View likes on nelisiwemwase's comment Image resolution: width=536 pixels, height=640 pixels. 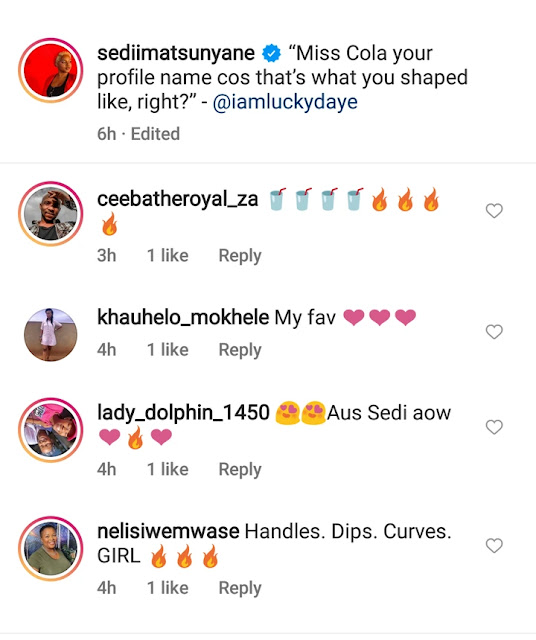[x=168, y=588]
